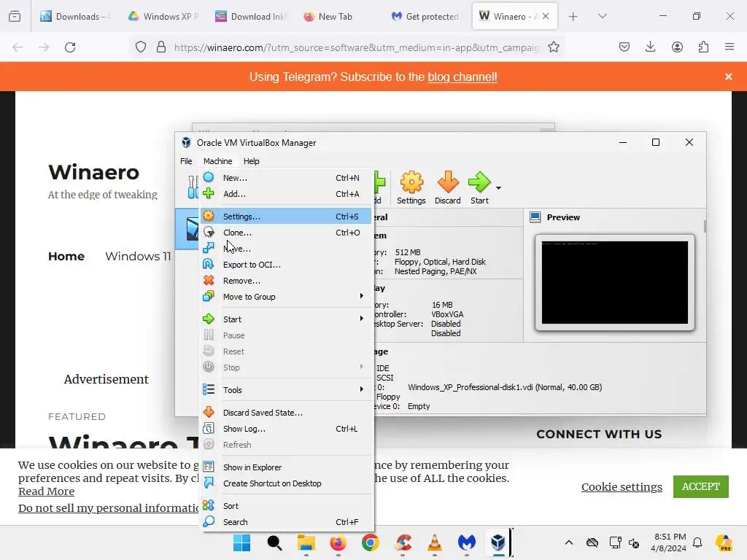Click the Show in Explorer icon
This screenshot has width=747, height=560.
coord(209,467)
